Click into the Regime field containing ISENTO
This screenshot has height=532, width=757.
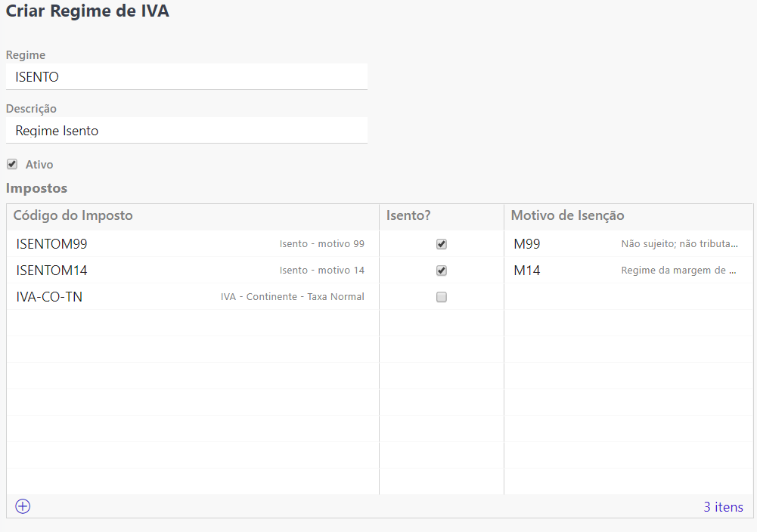tap(186, 77)
